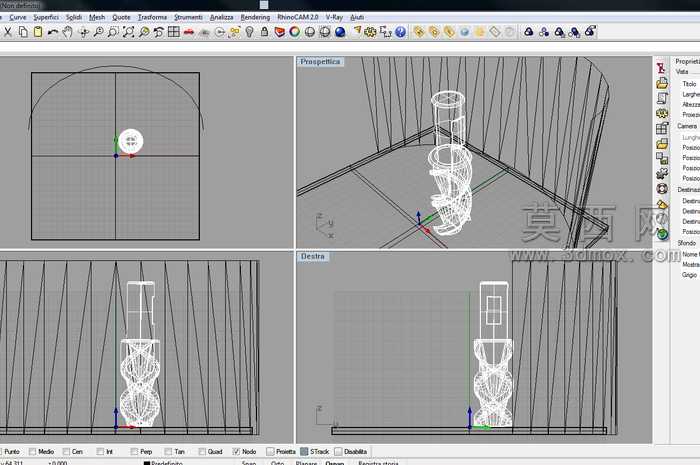This screenshot has width=700, height=465.
Task: Open Options with the gear icon
Action: click(x=370, y=32)
